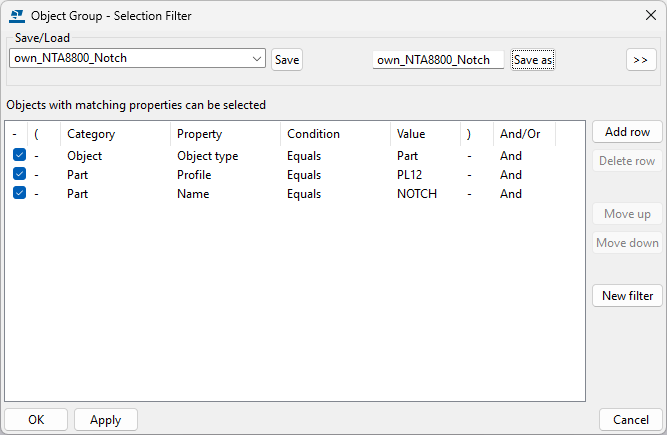Close the Selection Filter dialog window
The width and height of the screenshot is (667, 435).
pos(651,15)
